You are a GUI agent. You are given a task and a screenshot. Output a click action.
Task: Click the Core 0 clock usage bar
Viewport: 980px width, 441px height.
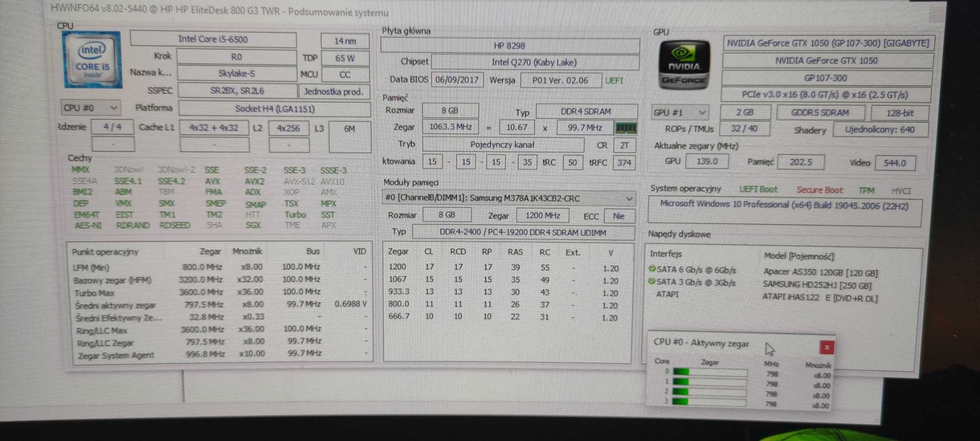click(710, 372)
